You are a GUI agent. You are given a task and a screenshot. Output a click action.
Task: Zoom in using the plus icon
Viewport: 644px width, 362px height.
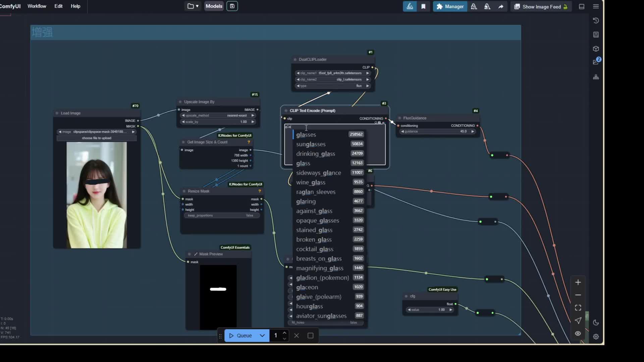(578, 282)
